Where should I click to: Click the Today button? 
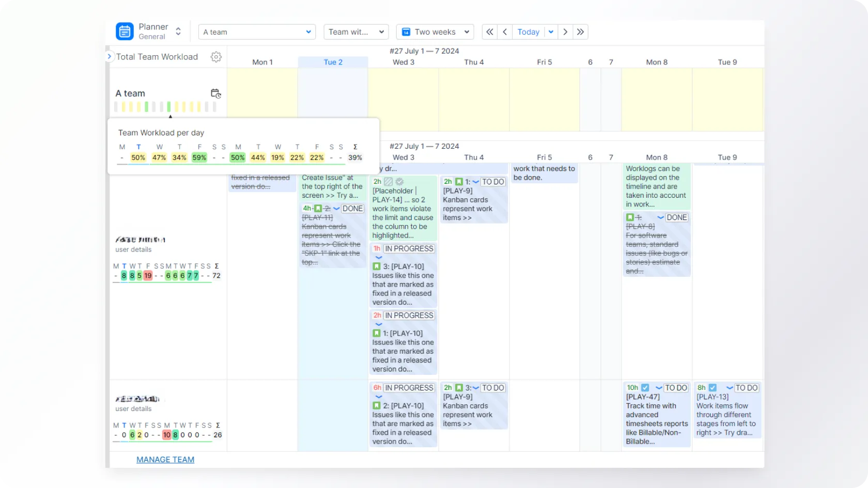pyautogui.click(x=528, y=32)
